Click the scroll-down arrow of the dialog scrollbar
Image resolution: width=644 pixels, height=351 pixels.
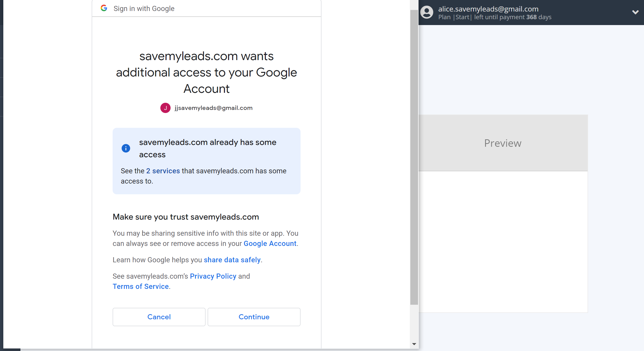414,344
